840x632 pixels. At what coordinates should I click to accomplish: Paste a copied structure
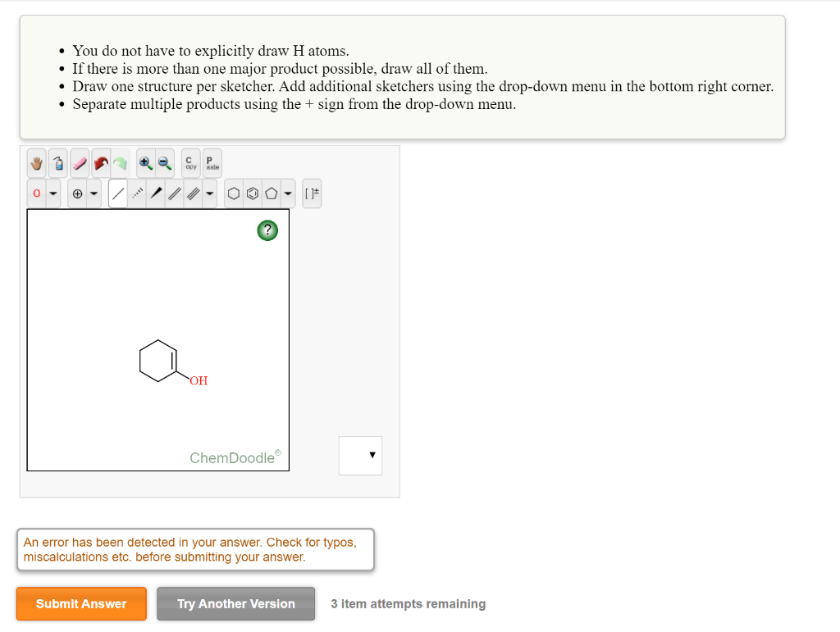tap(211, 163)
